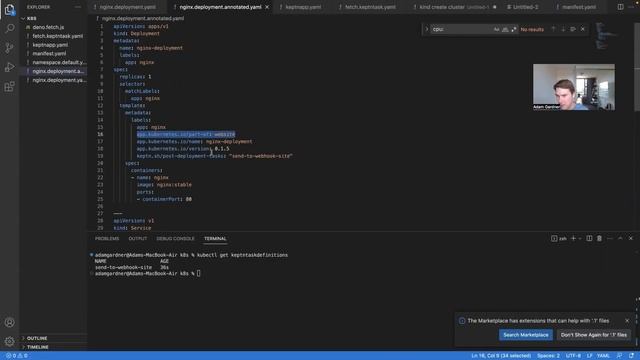Open the terminal launch profile dropdown
The image size is (640, 360).
click(x=580, y=238)
